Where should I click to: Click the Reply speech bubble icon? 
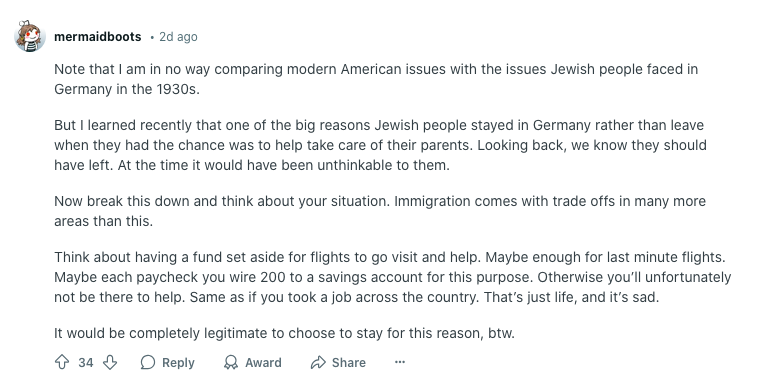[x=148, y=363]
